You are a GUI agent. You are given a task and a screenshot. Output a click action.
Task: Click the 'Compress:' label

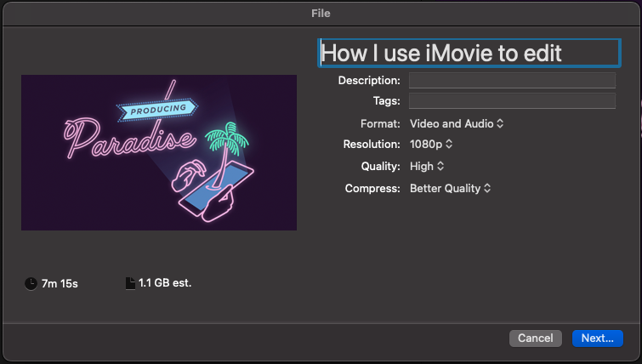coord(372,188)
